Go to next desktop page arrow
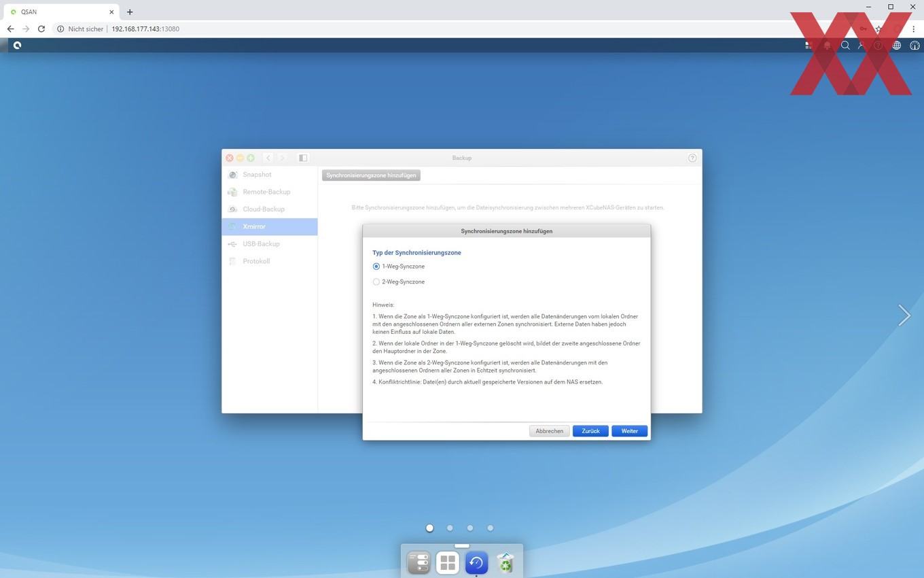The width and height of the screenshot is (924, 578). [x=904, y=315]
